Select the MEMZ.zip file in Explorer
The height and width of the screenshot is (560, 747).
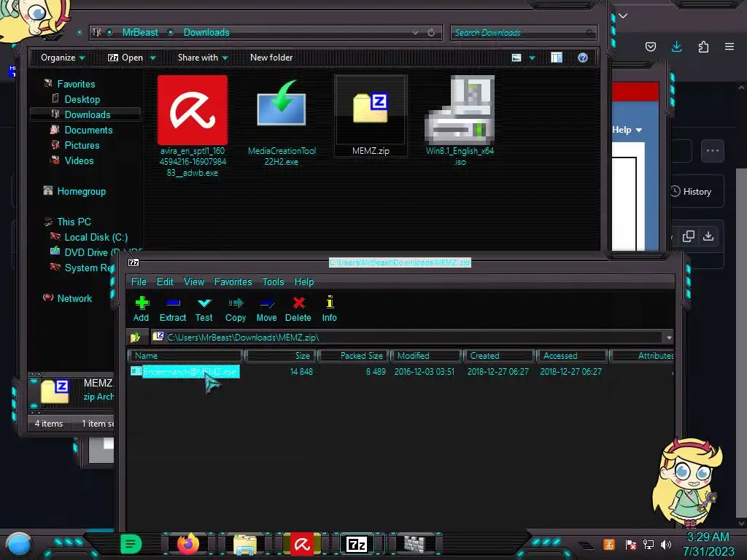371,116
